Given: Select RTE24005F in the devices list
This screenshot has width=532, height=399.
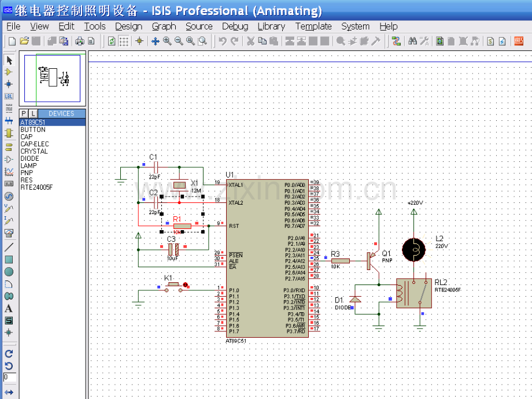Looking at the screenshot, I should tap(53, 187).
